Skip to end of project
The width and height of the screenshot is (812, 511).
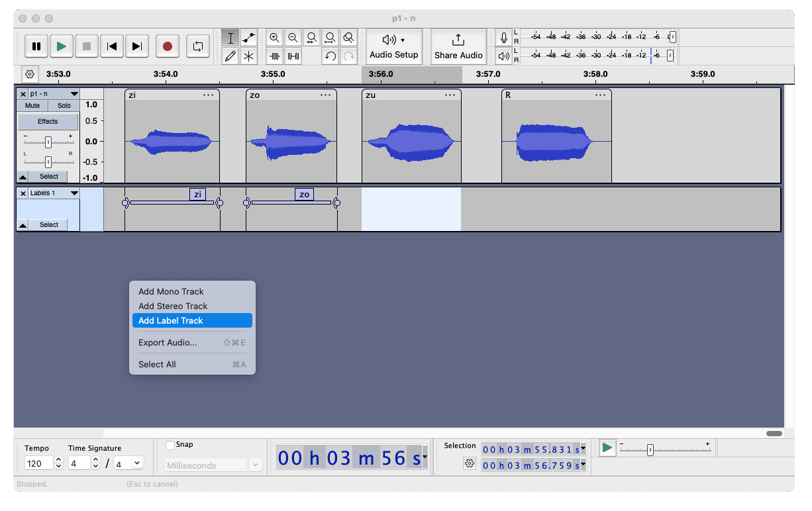click(137, 46)
